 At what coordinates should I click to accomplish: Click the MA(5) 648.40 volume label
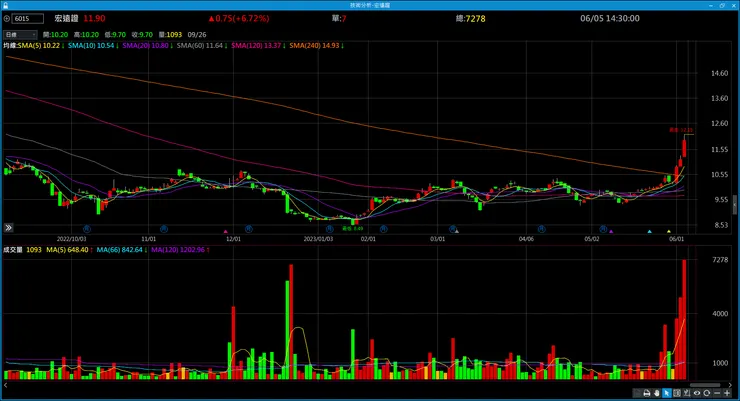coord(67,250)
